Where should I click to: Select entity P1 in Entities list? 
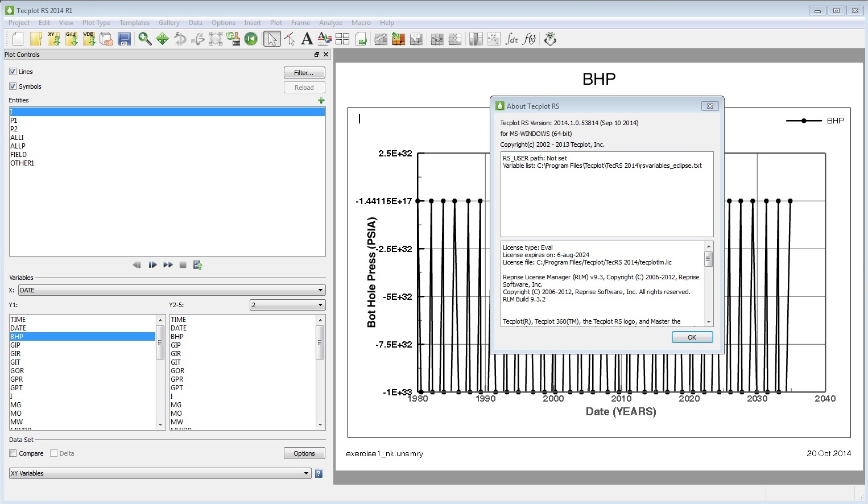tap(167, 121)
